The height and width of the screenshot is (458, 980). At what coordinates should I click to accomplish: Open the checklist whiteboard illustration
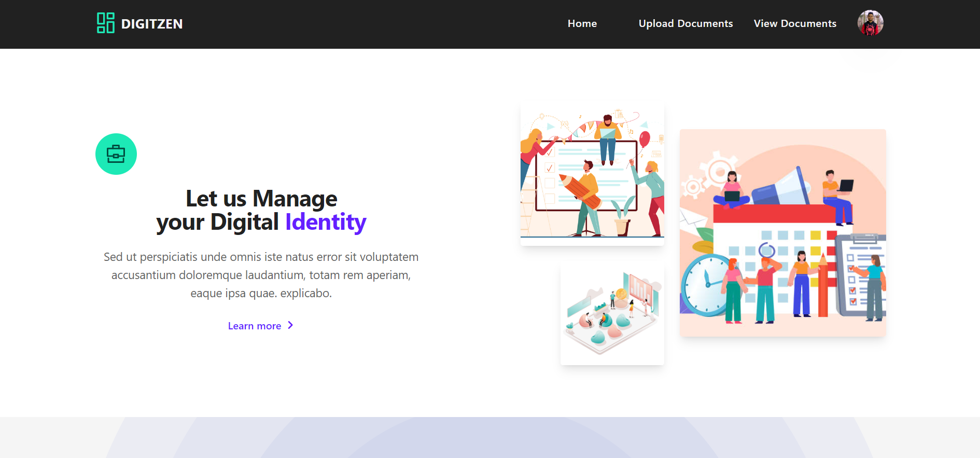pyautogui.click(x=592, y=174)
